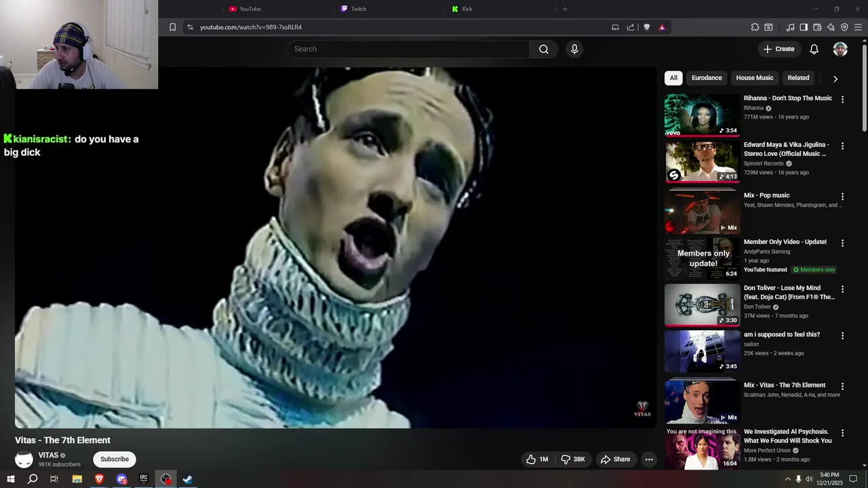Show hidden system tray icons chevron

(787, 479)
